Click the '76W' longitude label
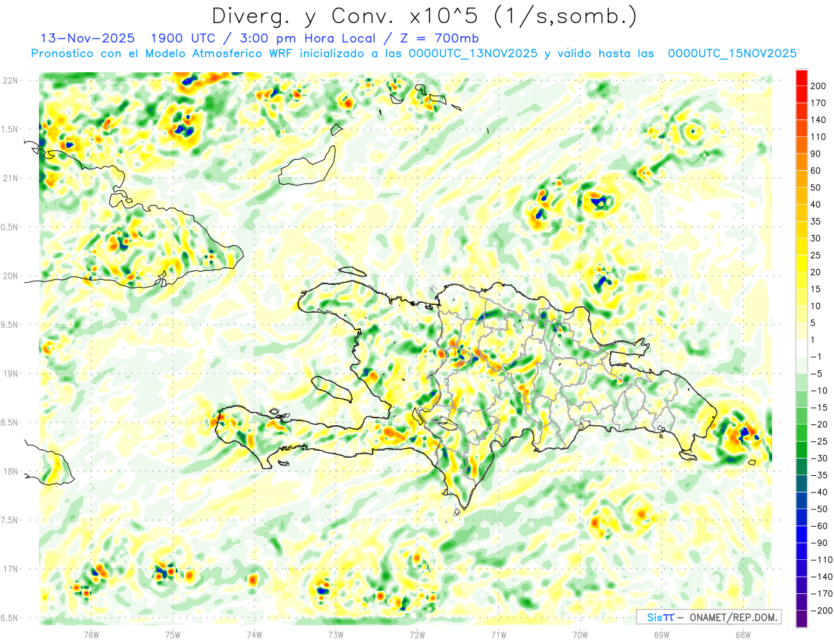 (x=91, y=634)
